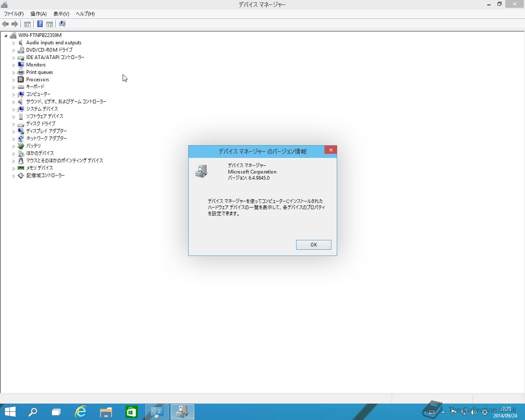Screen dimensions: 525x420
Task: Click the keyboard icon of キーボード
Action: point(21,87)
